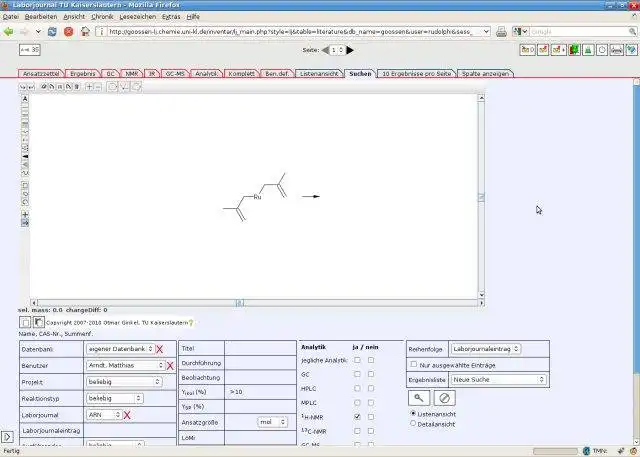Open the clock icon in top-right toolbar

tap(602, 50)
